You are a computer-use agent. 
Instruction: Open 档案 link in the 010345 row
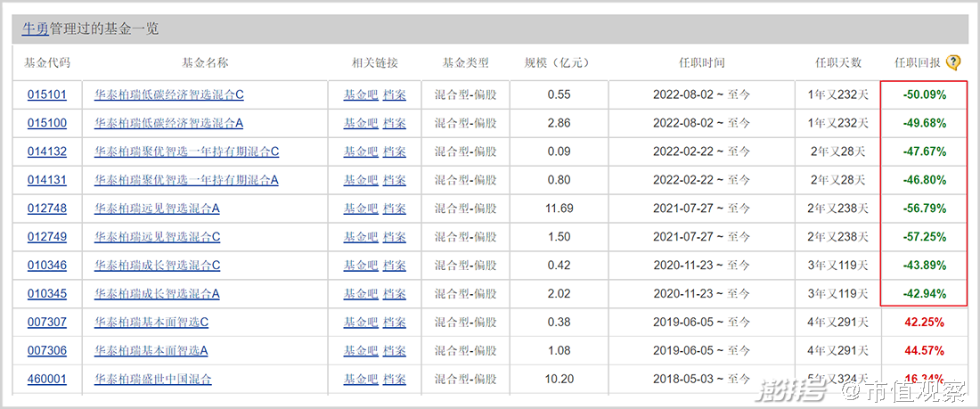coord(395,293)
